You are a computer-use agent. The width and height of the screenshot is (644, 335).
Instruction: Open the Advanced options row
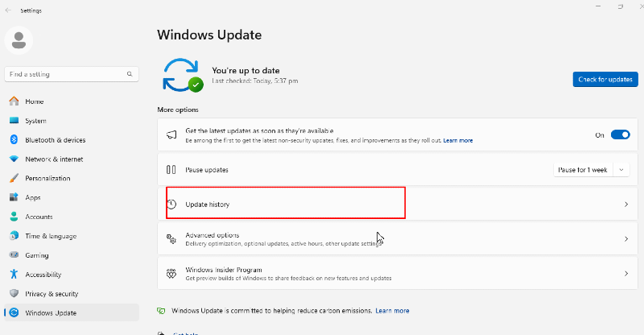[398, 239]
